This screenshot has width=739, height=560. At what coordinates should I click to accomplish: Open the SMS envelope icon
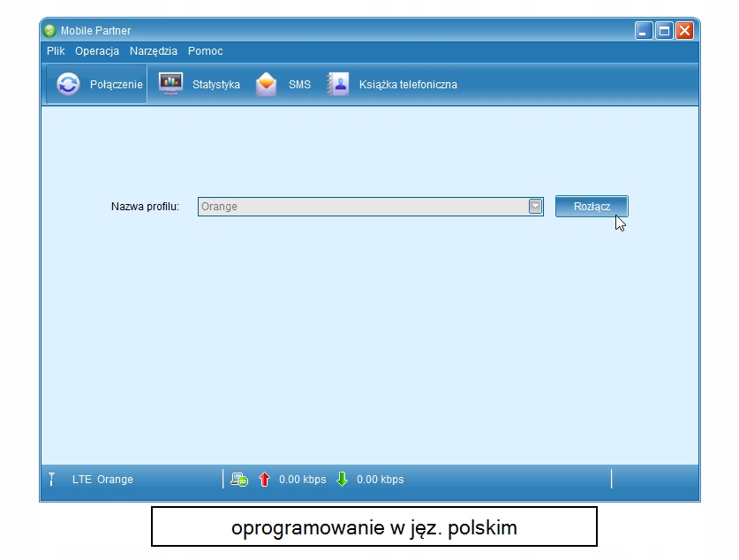coord(266,85)
